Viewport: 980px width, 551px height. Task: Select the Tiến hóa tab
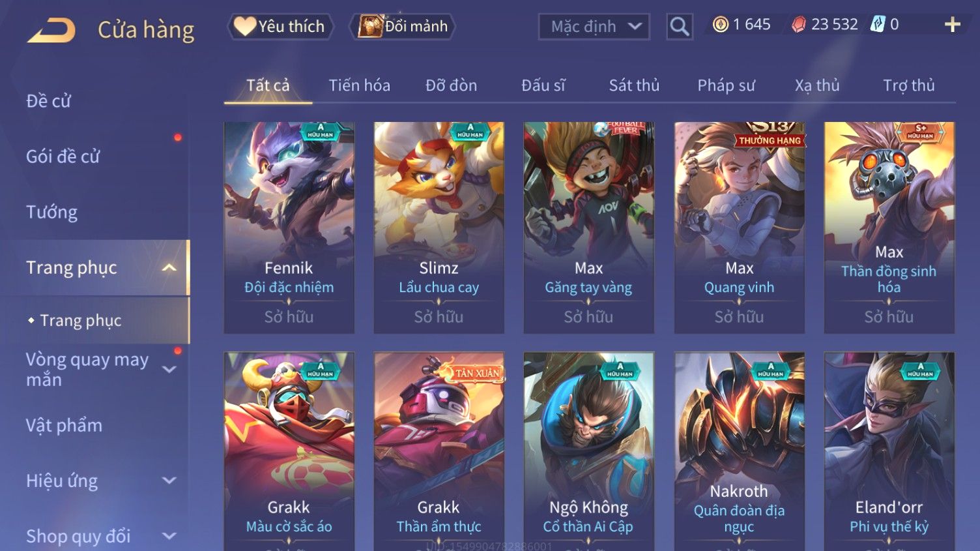point(359,85)
